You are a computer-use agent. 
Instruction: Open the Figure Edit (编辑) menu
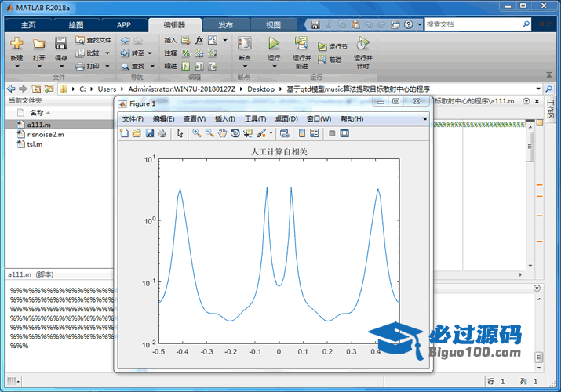[163, 119]
